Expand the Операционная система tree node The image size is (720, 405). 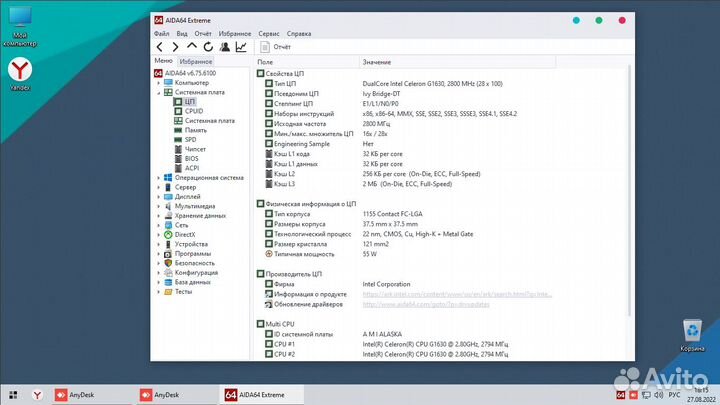(x=157, y=177)
